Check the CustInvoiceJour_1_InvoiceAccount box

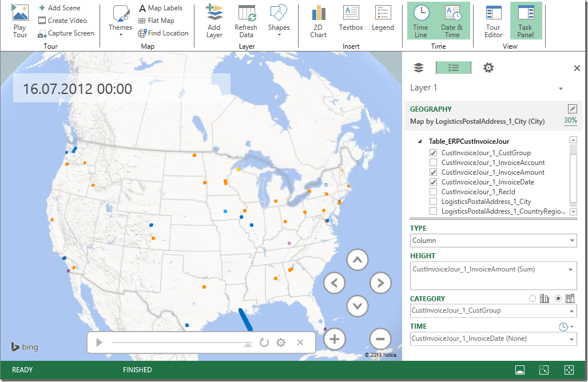coord(433,163)
